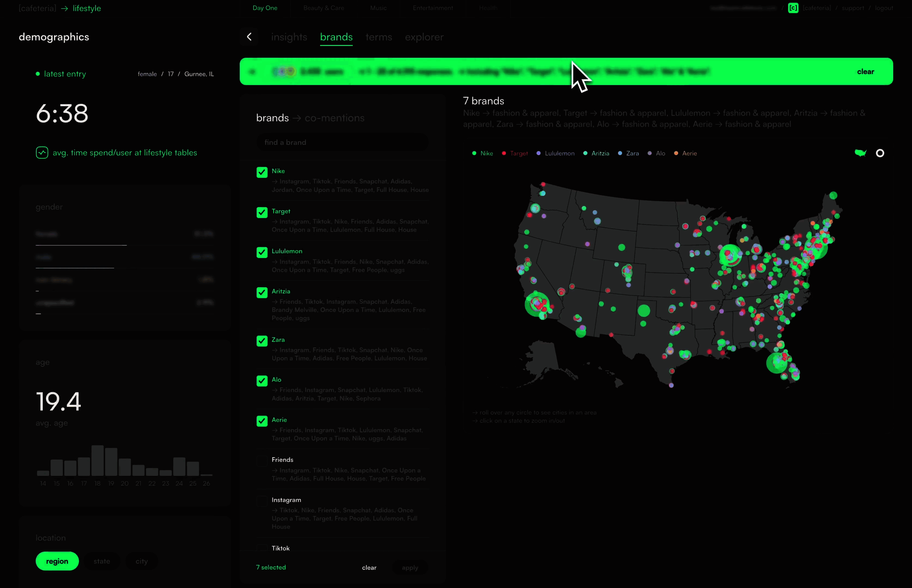Click the large green Texas map bubble

(x=644, y=310)
